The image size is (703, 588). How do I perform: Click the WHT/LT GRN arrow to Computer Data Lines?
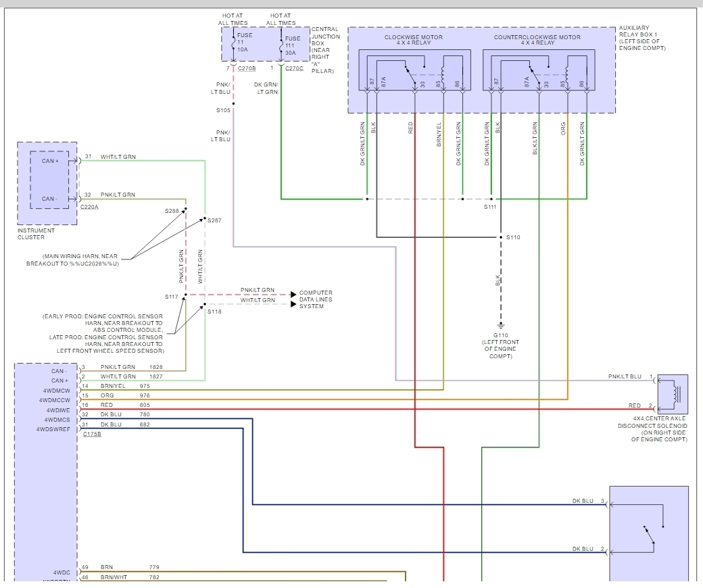point(293,304)
